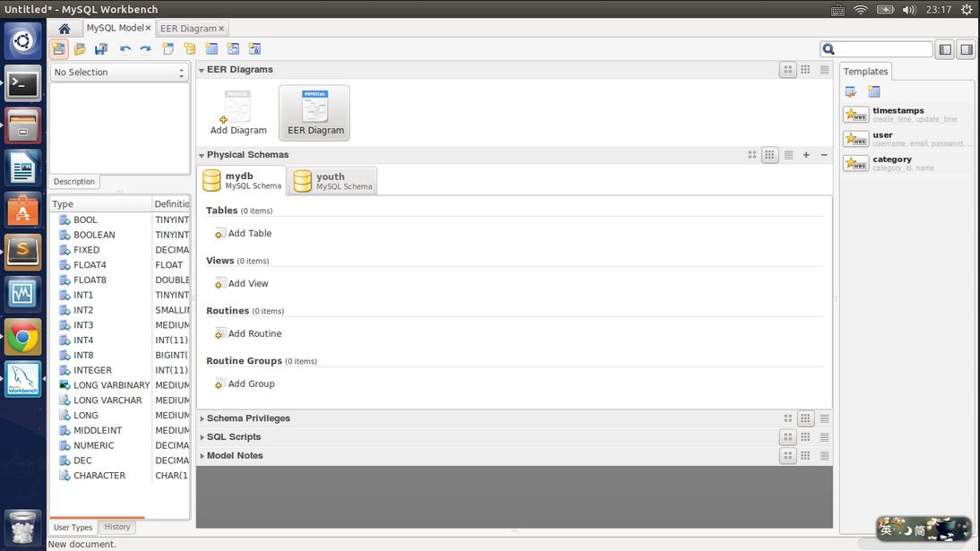Focus the toolbar search field

coord(876,49)
